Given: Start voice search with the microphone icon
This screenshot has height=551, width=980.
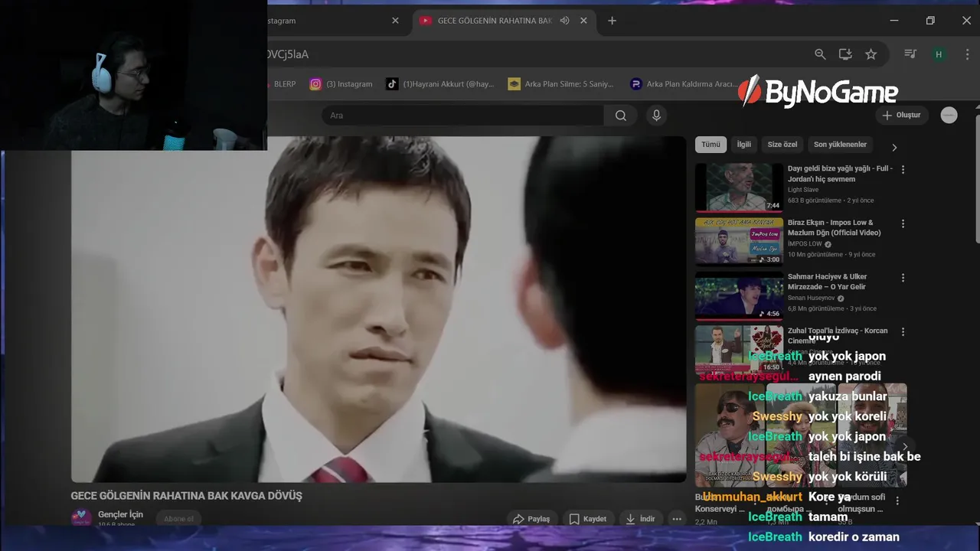Looking at the screenshot, I should pyautogui.click(x=655, y=116).
